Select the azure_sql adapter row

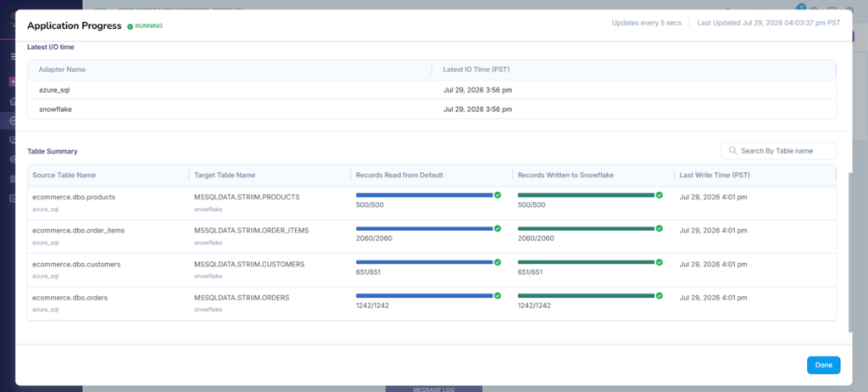click(x=431, y=90)
